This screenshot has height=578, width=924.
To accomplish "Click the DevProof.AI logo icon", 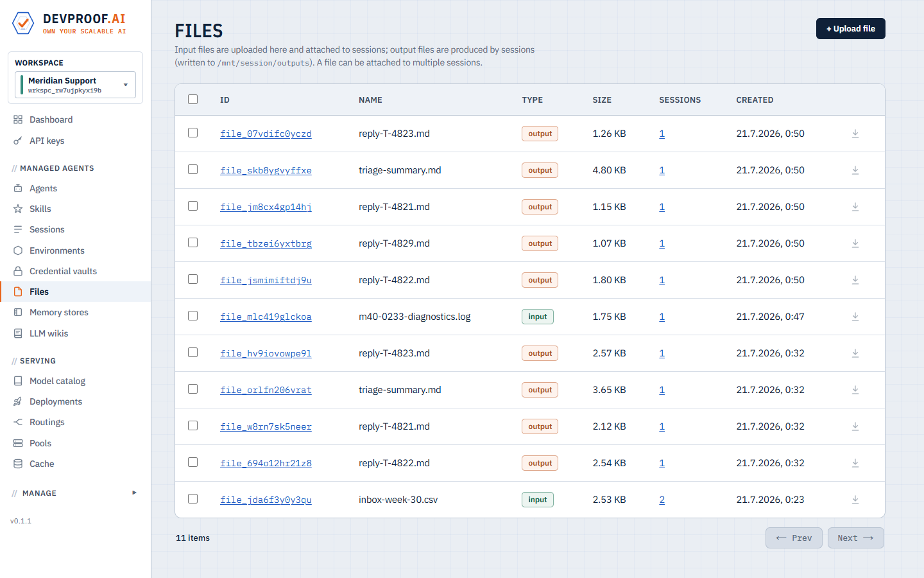I will coord(23,23).
